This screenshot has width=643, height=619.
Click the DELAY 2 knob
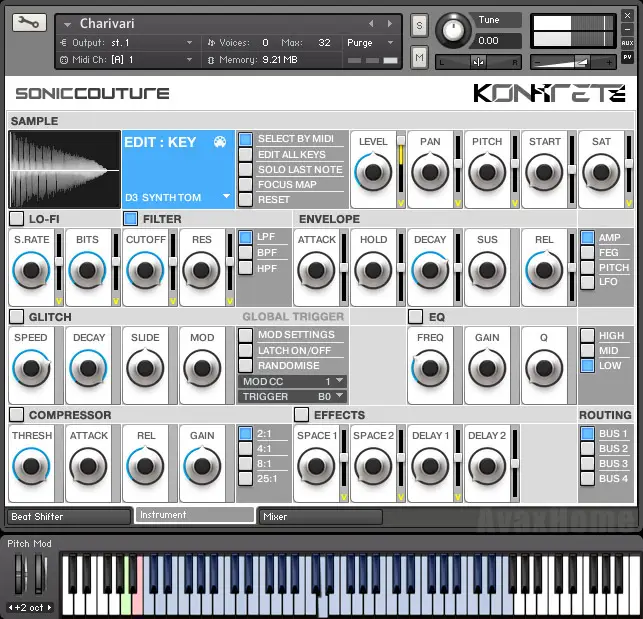pyautogui.click(x=487, y=466)
